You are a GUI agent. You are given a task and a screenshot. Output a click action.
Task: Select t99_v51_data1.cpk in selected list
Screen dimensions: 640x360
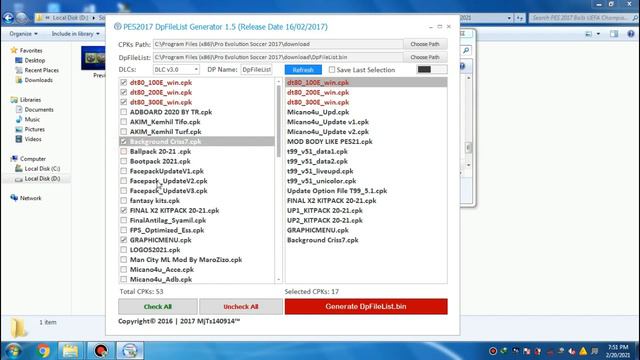(x=317, y=151)
